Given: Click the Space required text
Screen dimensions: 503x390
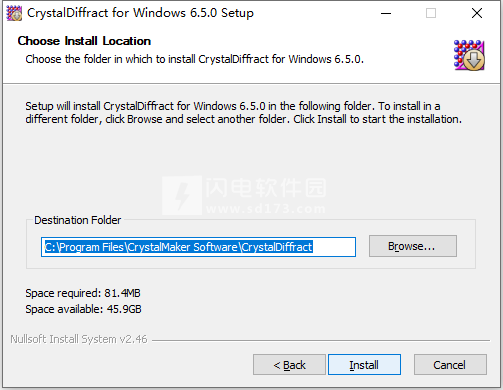Looking at the screenshot, I should tap(83, 293).
